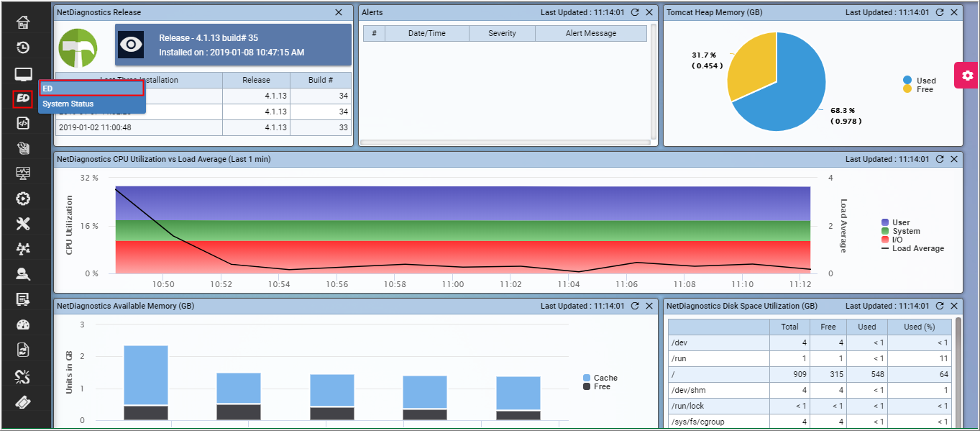
Task: Close the Available Memory widget
Action: point(649,306)
